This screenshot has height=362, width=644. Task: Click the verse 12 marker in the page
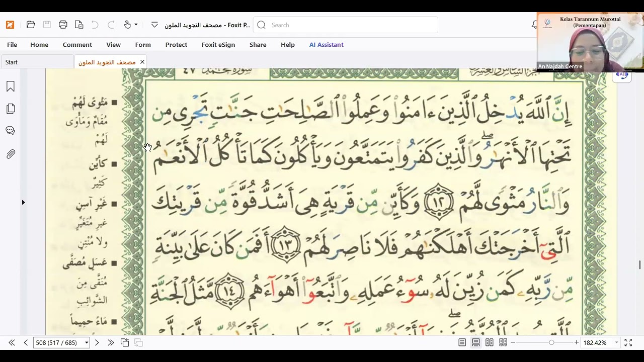(439, 201)
